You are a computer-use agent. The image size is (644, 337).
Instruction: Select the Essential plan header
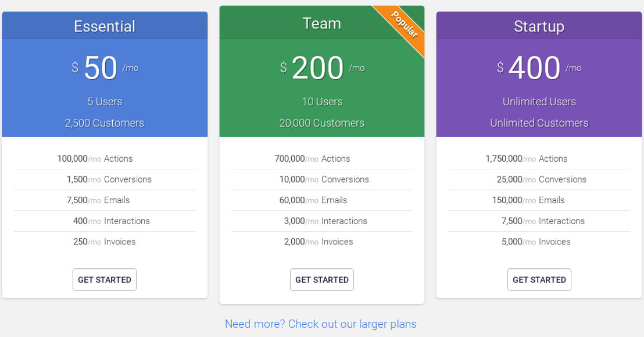(105, 26)
